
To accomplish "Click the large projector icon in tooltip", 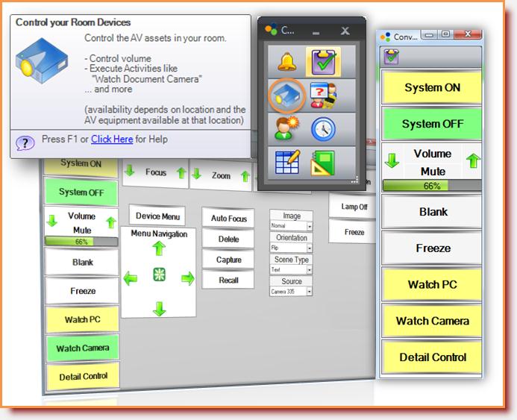I will (42, 60).
